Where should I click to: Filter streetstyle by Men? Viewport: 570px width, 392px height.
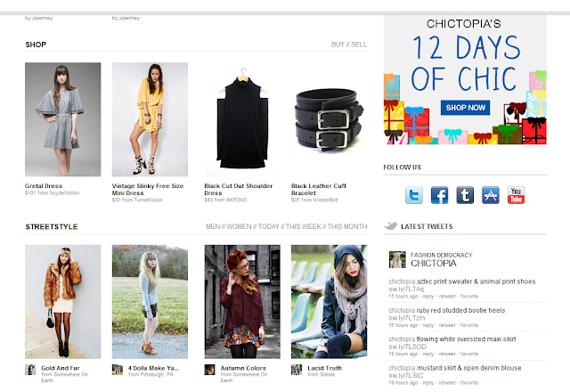(x=213, y=226)
